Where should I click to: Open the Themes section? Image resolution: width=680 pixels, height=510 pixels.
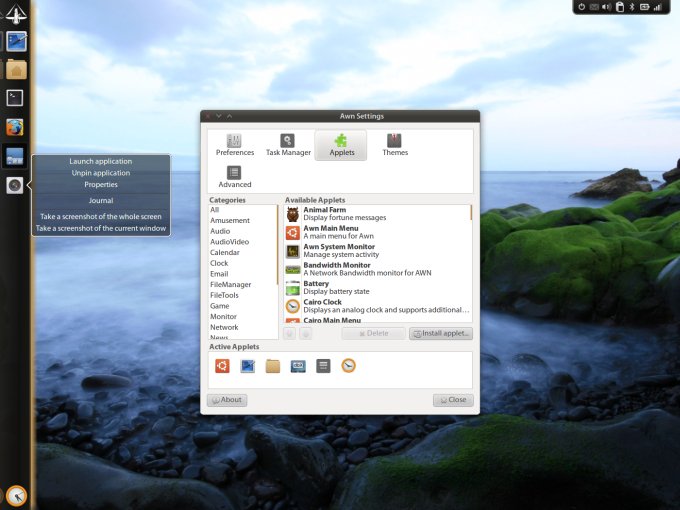tap(394, 145)
